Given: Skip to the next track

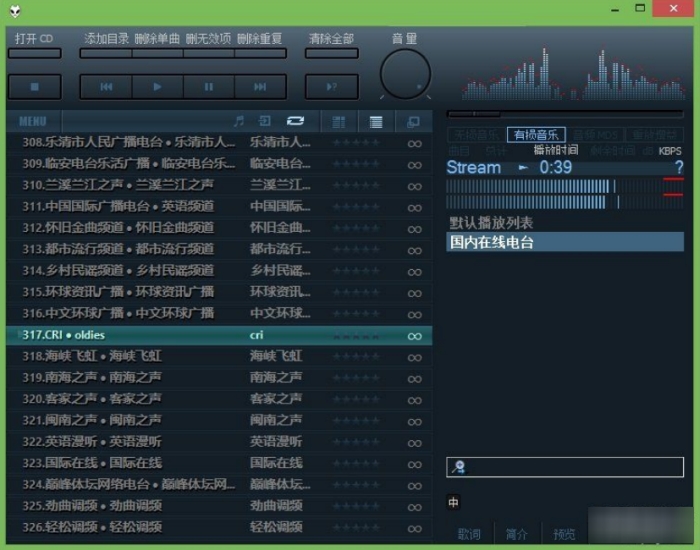Looking at the screenshot, I should 260,87.
